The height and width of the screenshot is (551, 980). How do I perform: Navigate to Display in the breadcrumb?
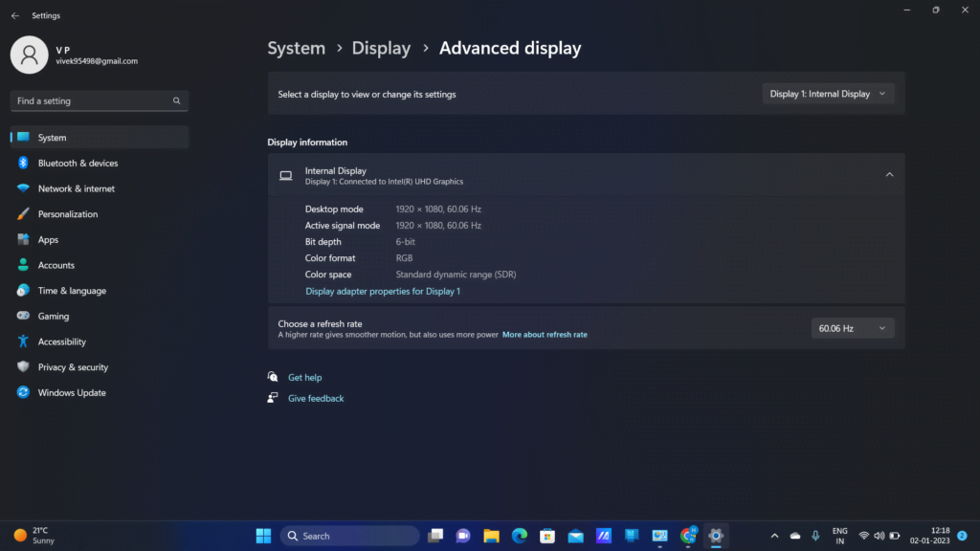point(381,48)
